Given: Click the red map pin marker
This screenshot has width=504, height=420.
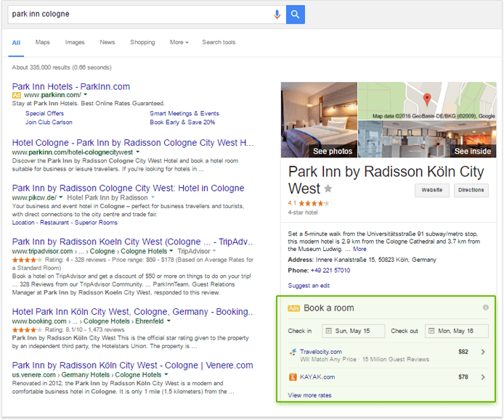Looking at the screenshot, I should (x=426, y=99).
